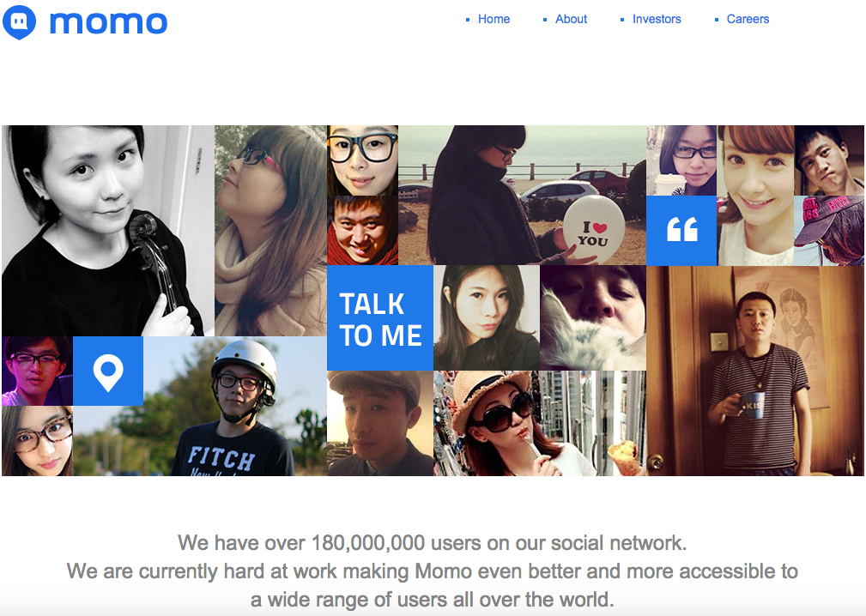Go to the About page

[571, 19]
